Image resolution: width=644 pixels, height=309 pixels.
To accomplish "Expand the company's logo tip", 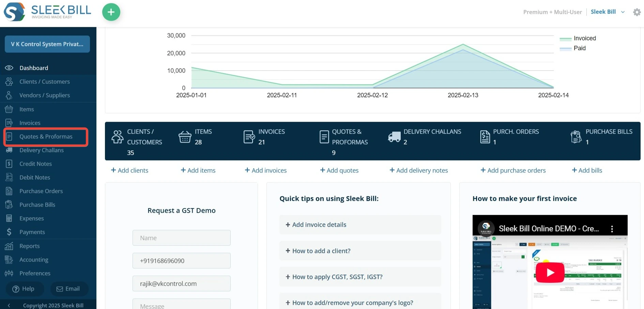I will tap(360, 301).
